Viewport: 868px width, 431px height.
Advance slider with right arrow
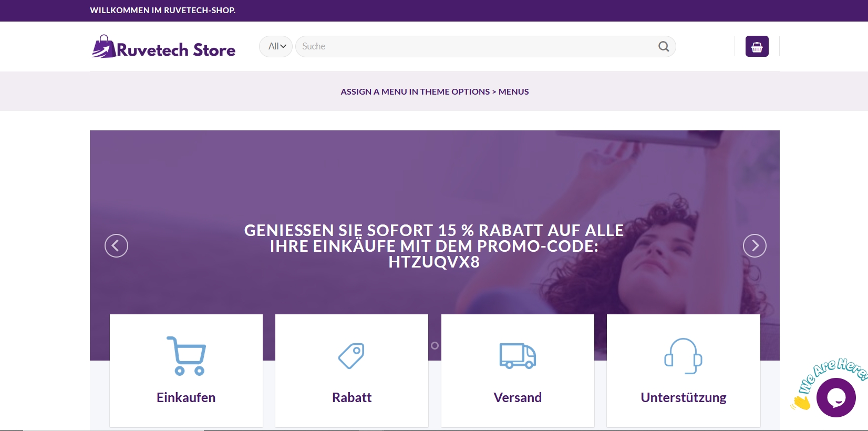click(755, 245)
